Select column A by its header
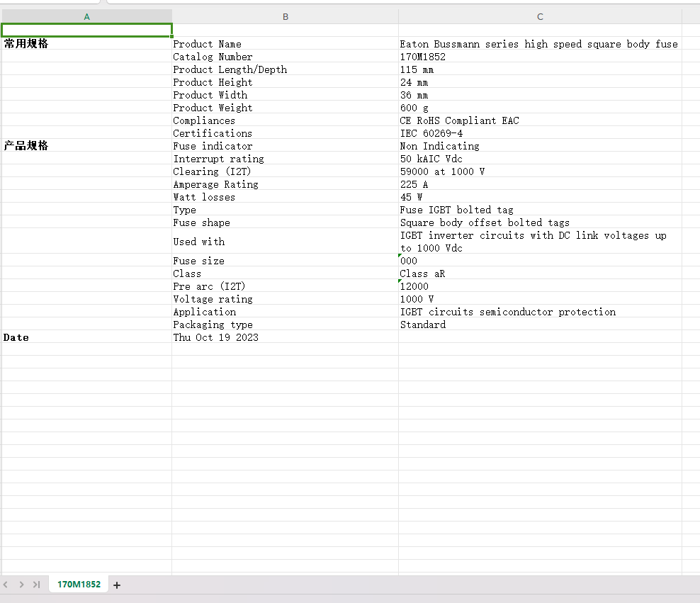Viewport: 700px width, 603px height. (86, 16)
